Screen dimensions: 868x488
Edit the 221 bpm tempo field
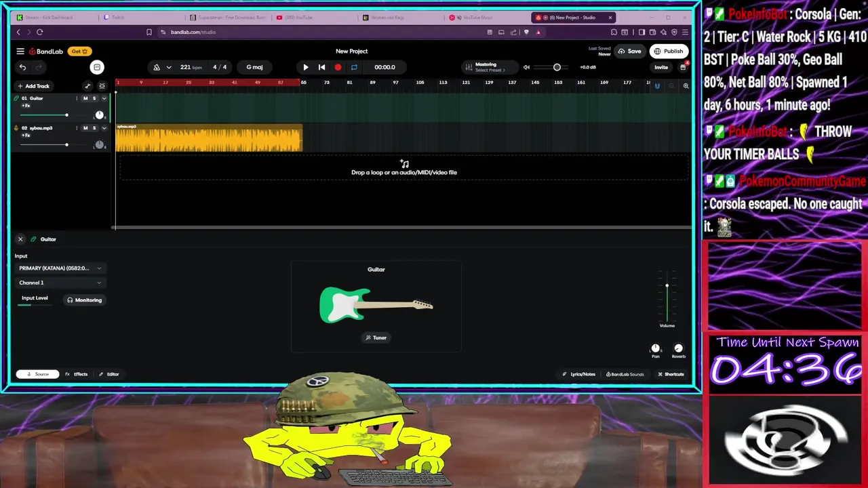tap(191, 67)
